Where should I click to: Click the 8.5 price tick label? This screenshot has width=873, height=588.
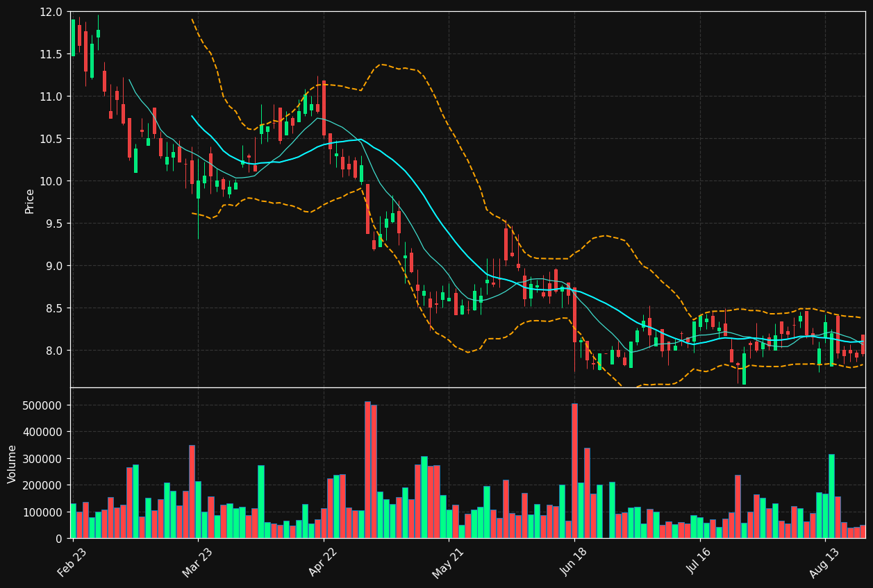pos(53,308)
